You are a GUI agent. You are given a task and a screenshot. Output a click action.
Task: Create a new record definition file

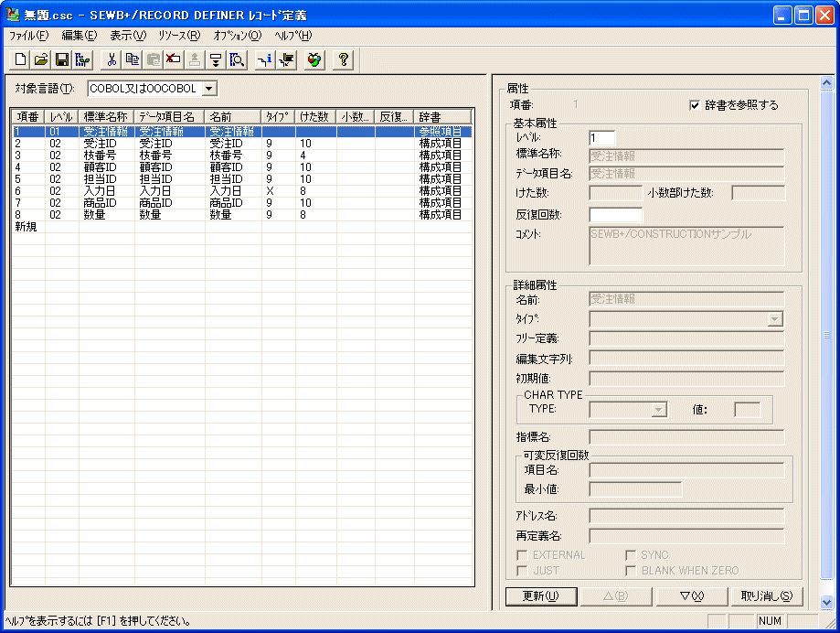pos(19,59)
